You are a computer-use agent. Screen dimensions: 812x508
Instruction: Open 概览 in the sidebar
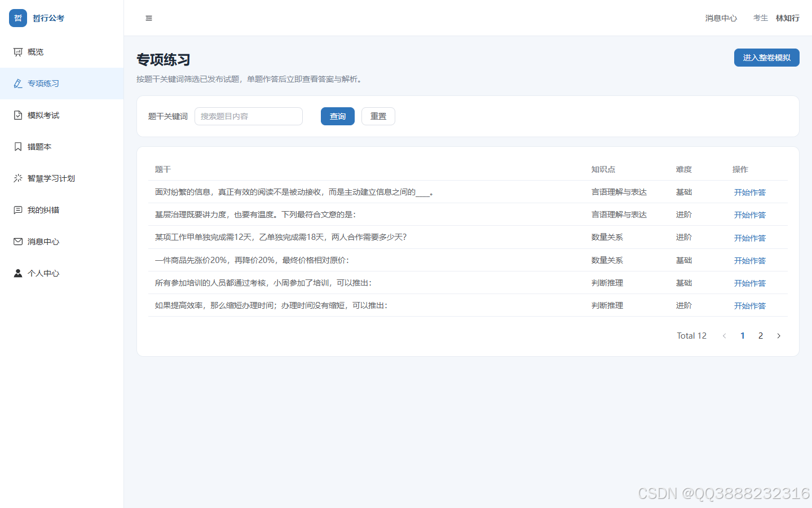[x=62, y=52]
